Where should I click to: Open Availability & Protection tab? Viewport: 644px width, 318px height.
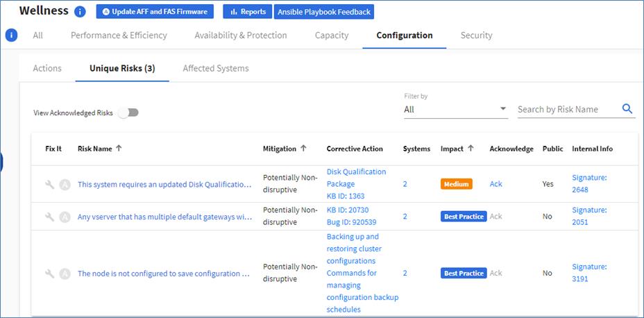click(241, 35)
